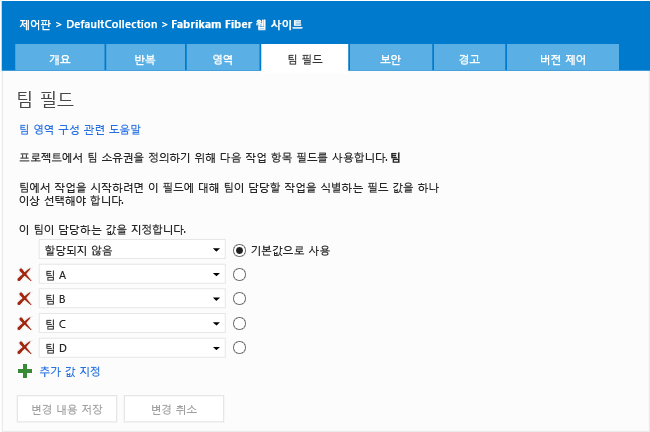Screen dimensions: 650x432
Task: Open the 할당되지 않음 dropdown
Action: pos(217,250)
